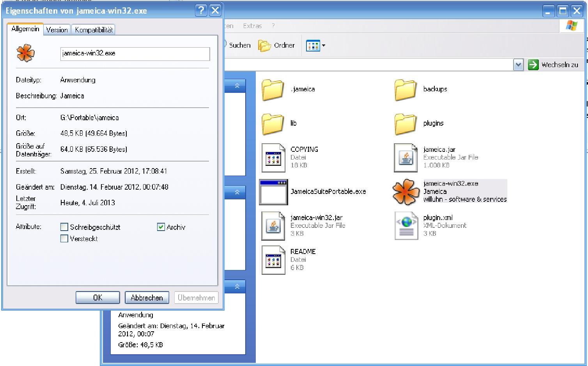588x366 pixels.
Task: Open the .jameica folder icon
Action: [273, 90]
